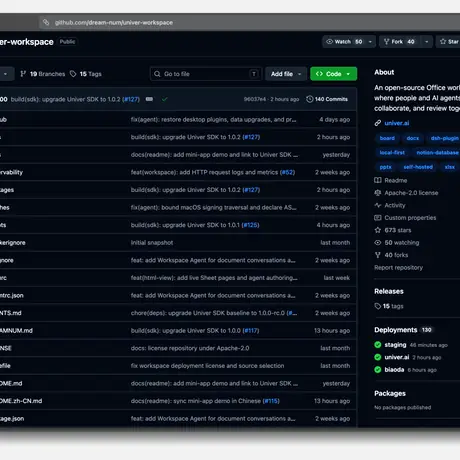Click the search icon in Go to file
Image resolution: width=460 pixels, height=460 pixels.
point(157,74)
